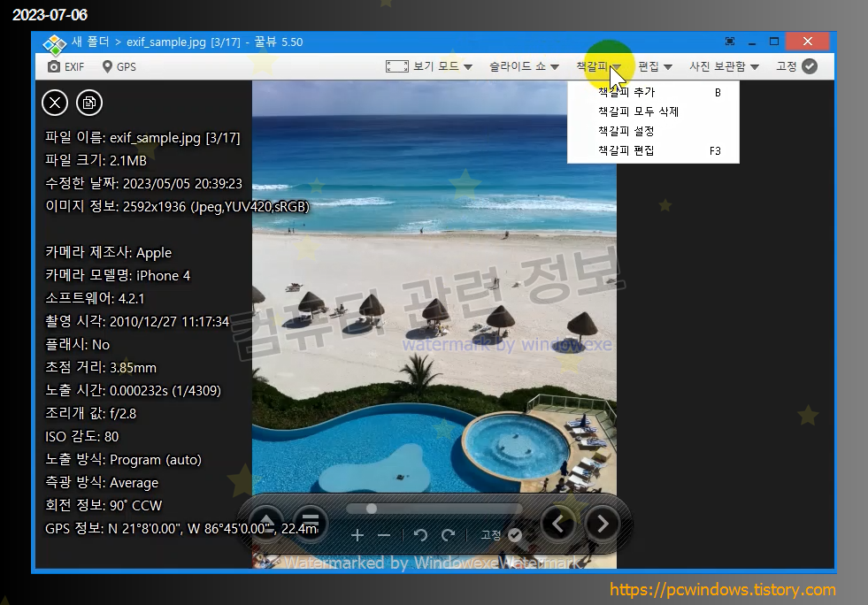Click 노출 방식: Program (auto) line
The image size is (868, 605).
123,459
